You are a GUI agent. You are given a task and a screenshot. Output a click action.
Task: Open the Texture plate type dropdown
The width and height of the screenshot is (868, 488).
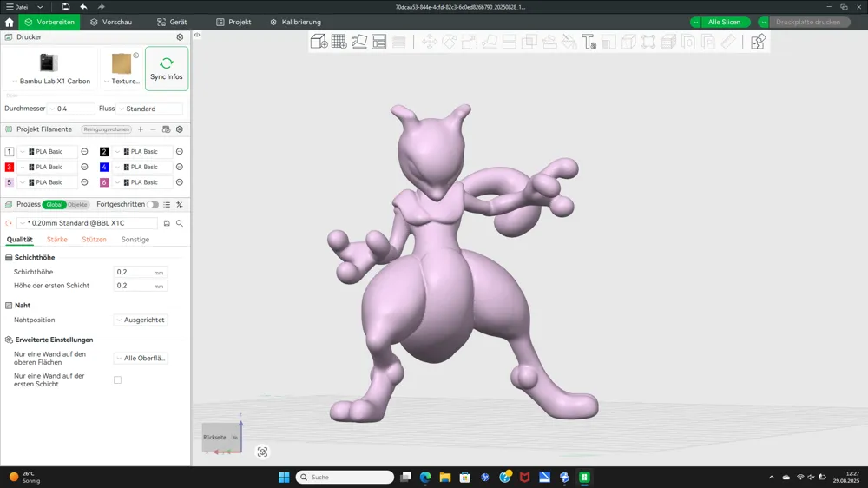click(x=122, y=81)
